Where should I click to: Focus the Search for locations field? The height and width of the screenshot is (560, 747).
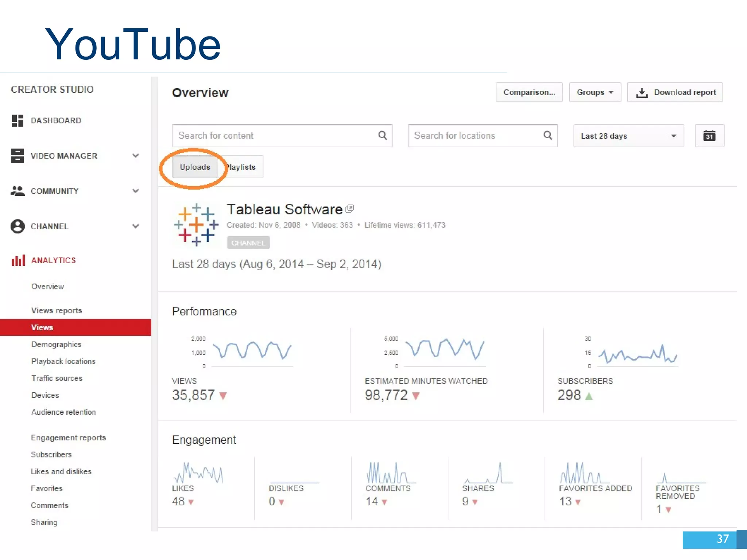coord(483,136)
